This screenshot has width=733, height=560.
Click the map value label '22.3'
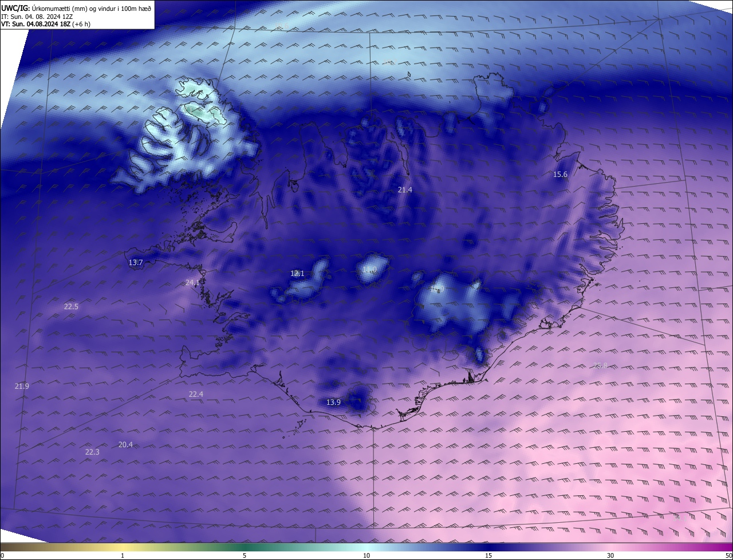pos(92,452)
